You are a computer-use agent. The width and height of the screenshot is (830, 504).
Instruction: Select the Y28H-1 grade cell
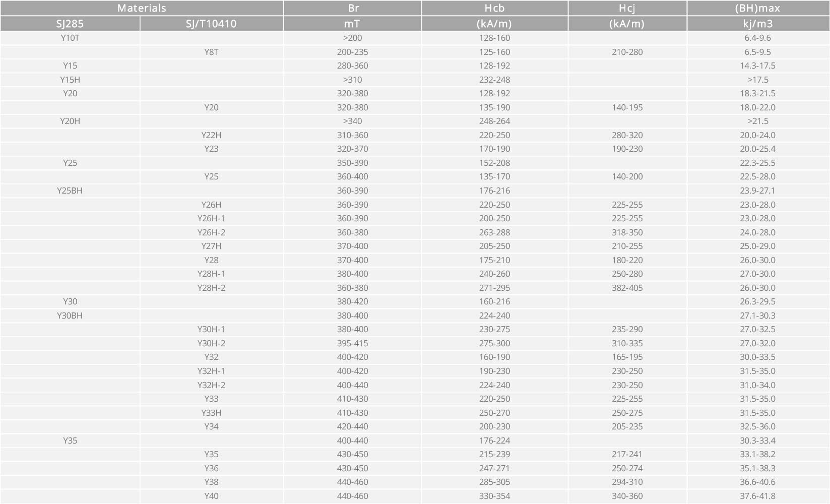(x=211, y=274)
